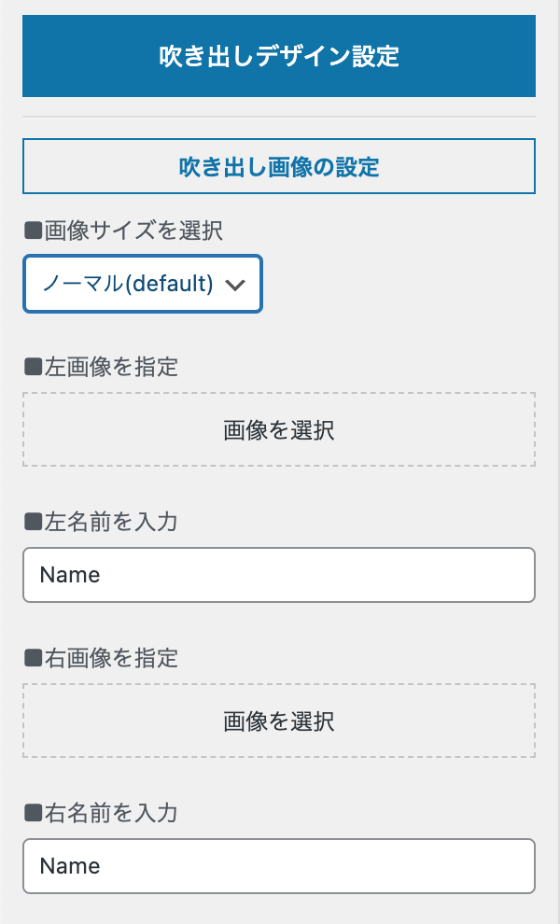Click the ■ marker next to 左画像を指定
560x924 pixels.
30,367
